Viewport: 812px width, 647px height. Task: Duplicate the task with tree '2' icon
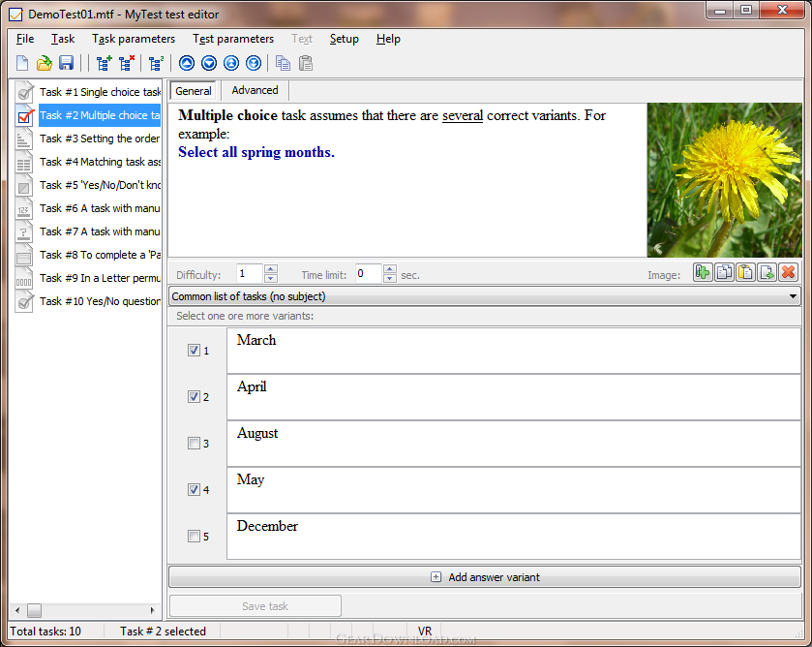156,63
